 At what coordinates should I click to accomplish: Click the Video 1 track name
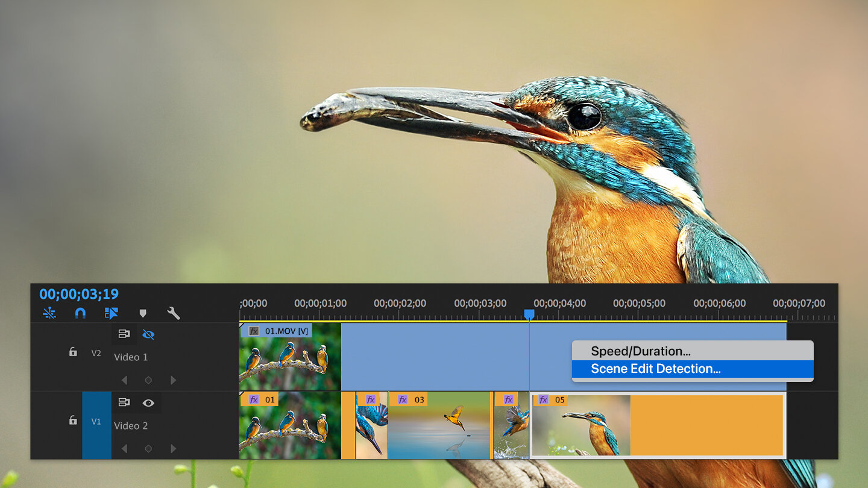point(131,357)
